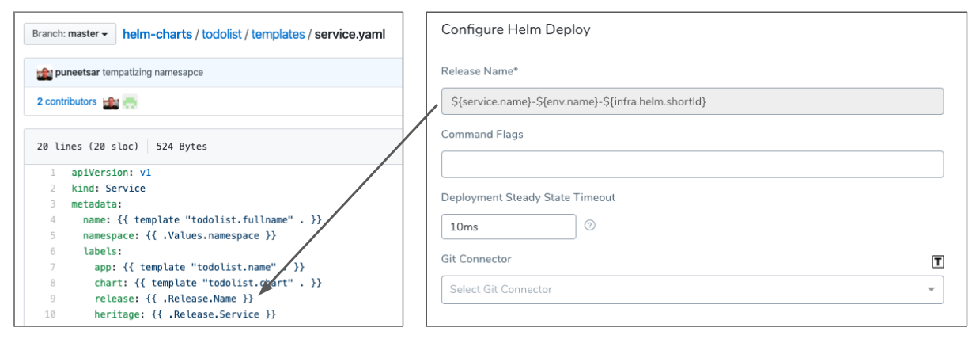The width and height of the screenshot is (980, 339).
Task: Click the '524 Bytes' file size text
Action: pos(182,147)
